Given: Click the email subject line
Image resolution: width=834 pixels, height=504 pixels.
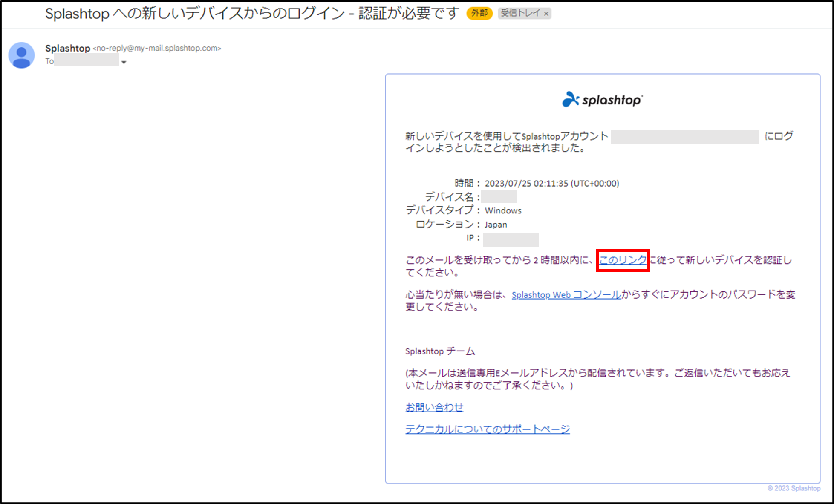Looking at the screenshot, I should [x=251, y=13].
